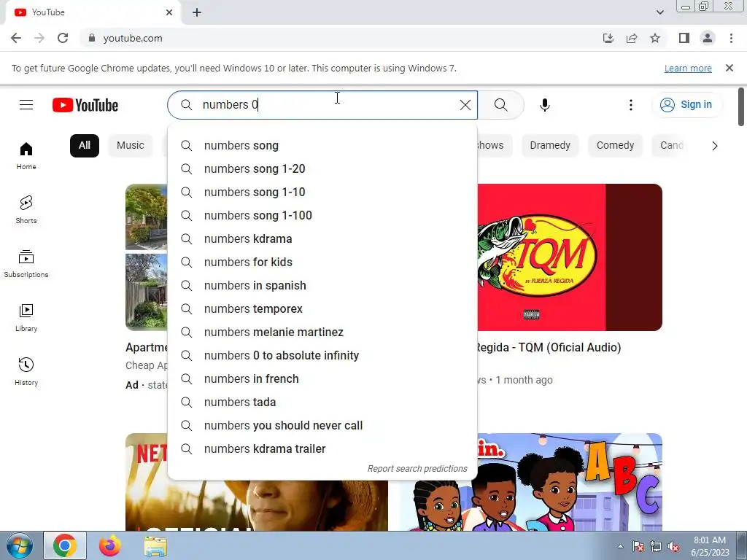Screen dimensions: 747x560
Task: Open the clock showing 8:01 AM
Action: pyautogui.click(x=710, y=546)
